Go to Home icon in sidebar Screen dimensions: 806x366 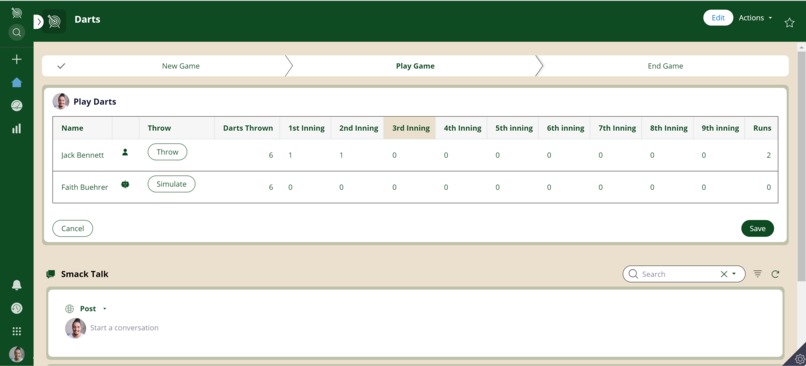tap(16, 82)
